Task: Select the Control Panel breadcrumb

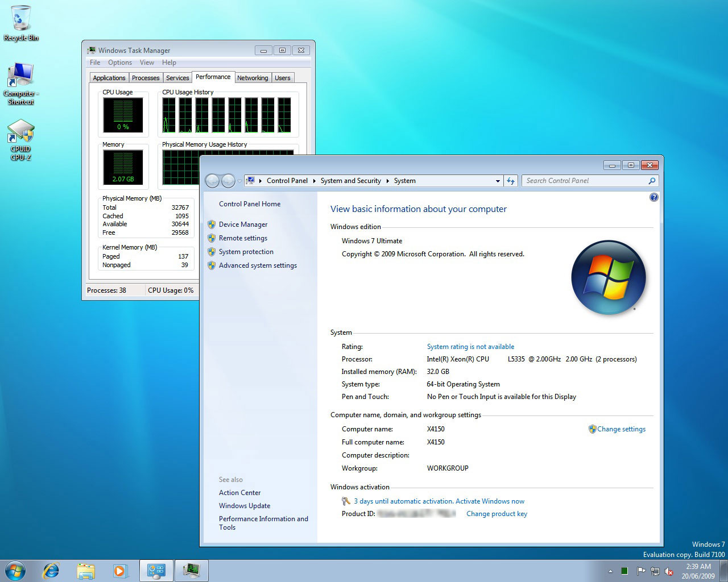Action: [287, 181]
